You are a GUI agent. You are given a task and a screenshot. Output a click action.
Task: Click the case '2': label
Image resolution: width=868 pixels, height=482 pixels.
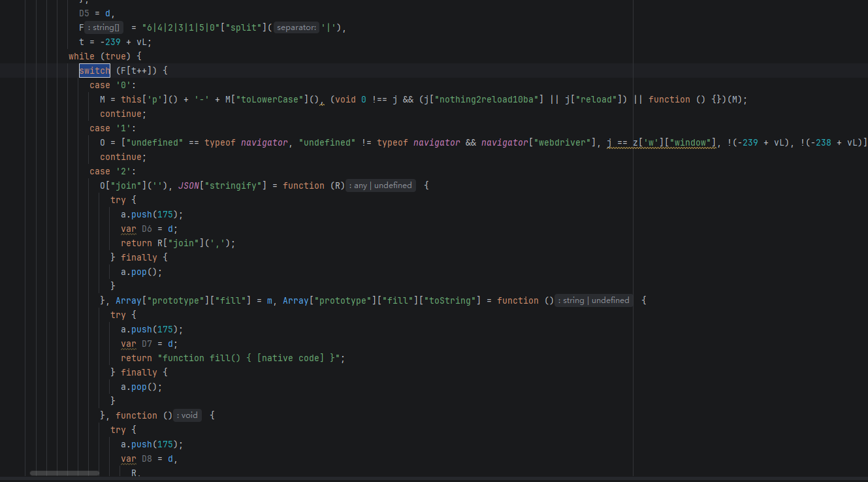tap(113, 171)
